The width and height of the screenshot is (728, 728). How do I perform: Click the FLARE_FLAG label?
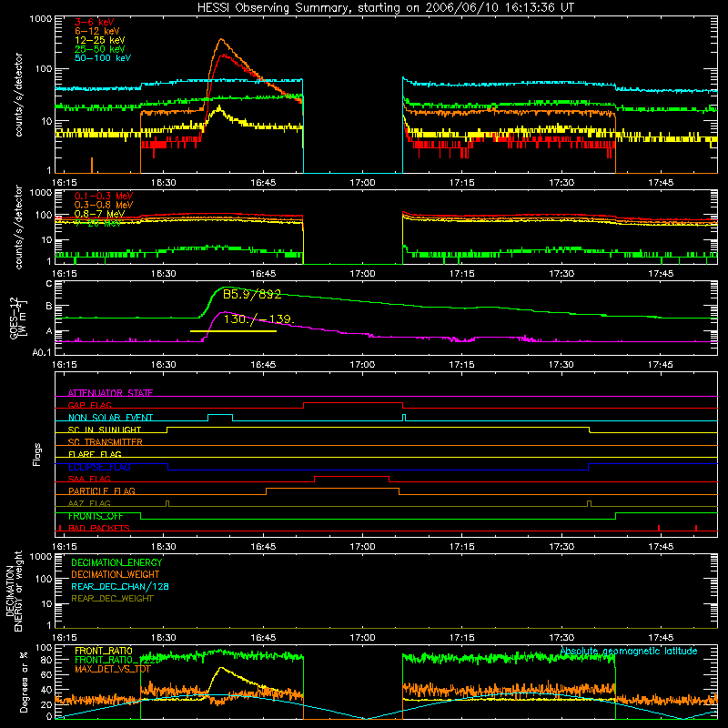(95, 454)
